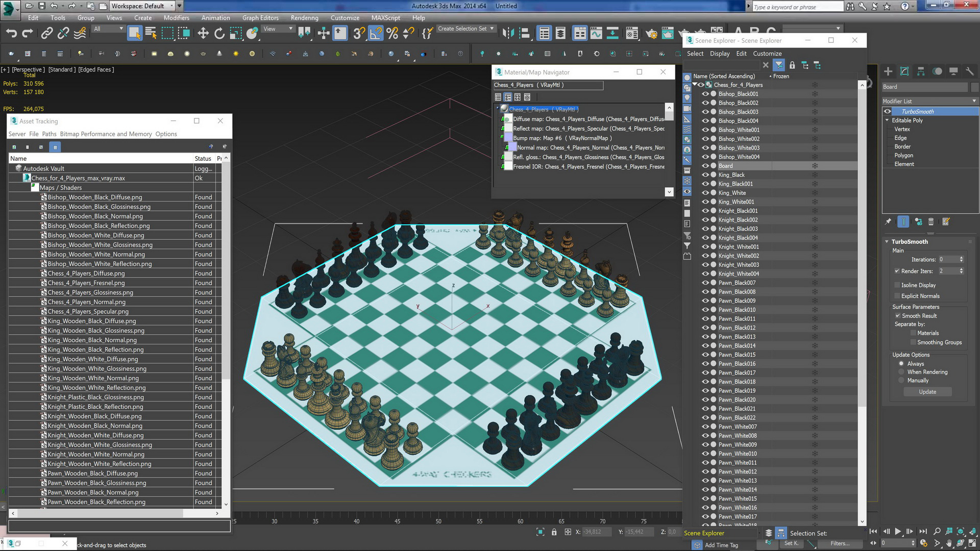Open the Modifier List dropdown
The width and height of the screenshot is (980, 551).
tap(930, 101)
